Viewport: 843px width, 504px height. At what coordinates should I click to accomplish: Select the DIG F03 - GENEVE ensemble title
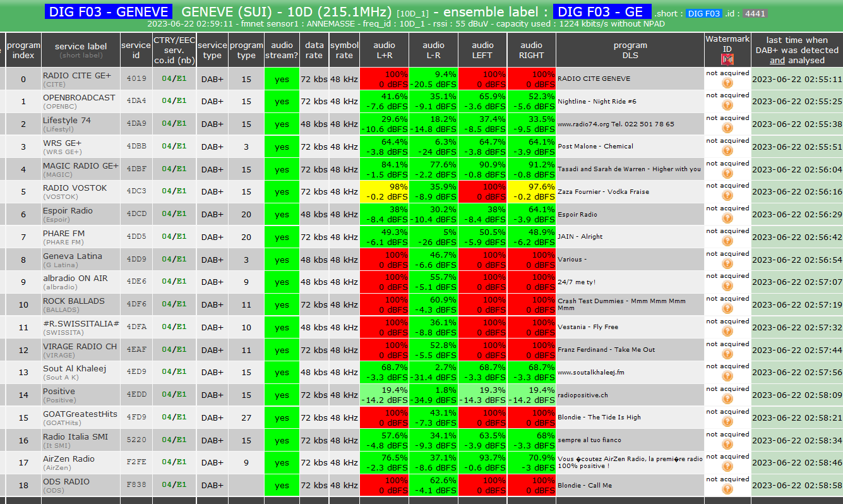109,12
